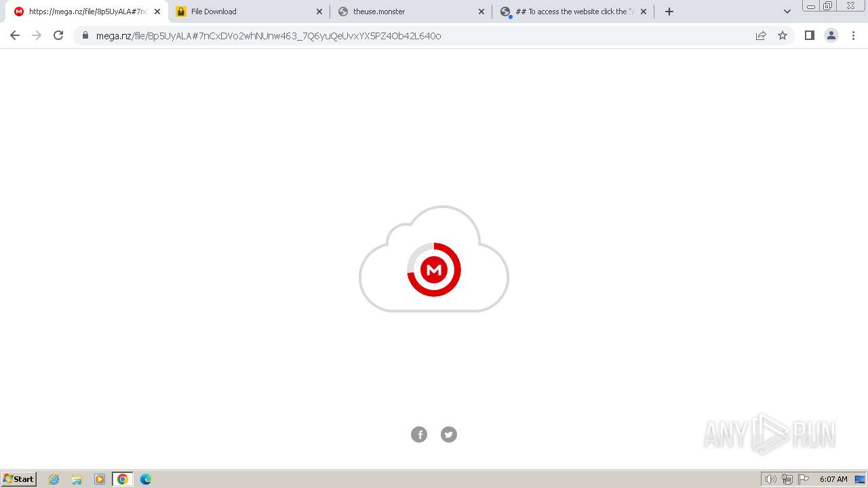Switch to File Download tab
This screenshot has height=488, width=868.
[x=249, y=12]
